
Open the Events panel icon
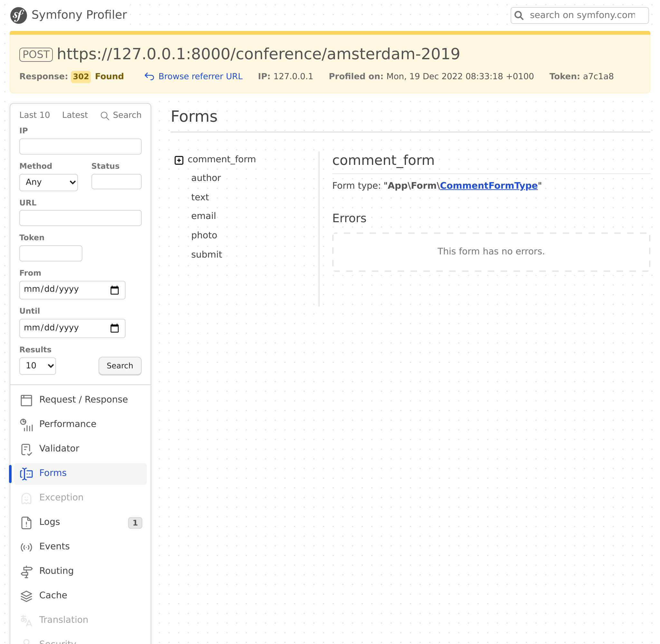26,547
